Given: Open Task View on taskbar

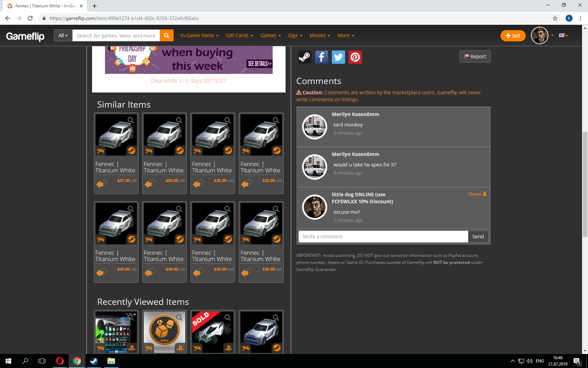Looking at the screenshot, I should click(42, 361).
